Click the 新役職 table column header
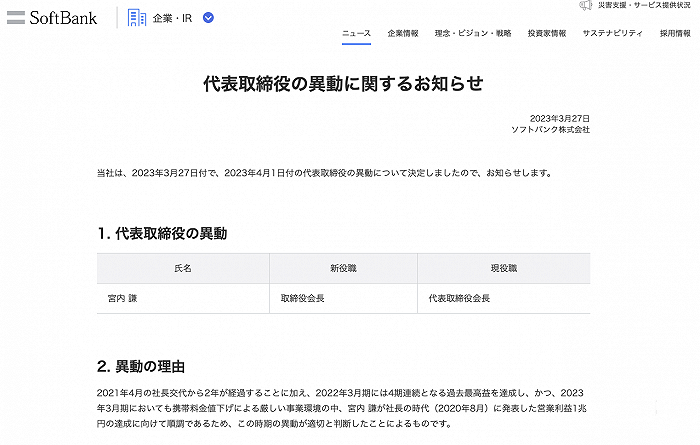 pyautogui.click(x=343, y=269)
